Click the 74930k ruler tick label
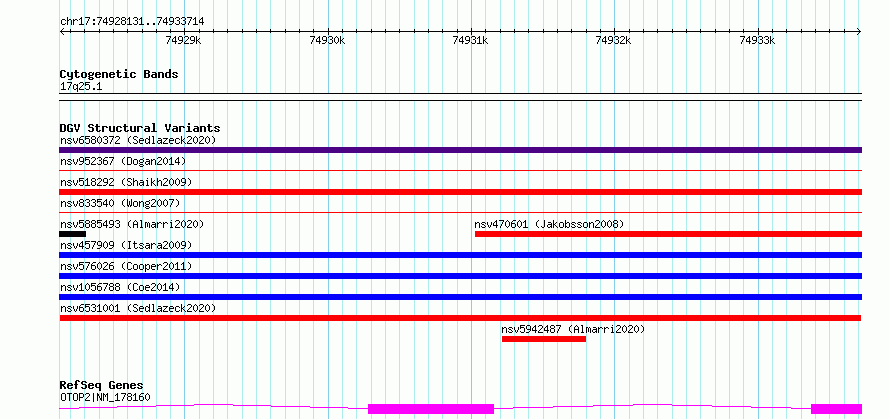890x419 pixels. pyautogui.click(x=327, y=40)
